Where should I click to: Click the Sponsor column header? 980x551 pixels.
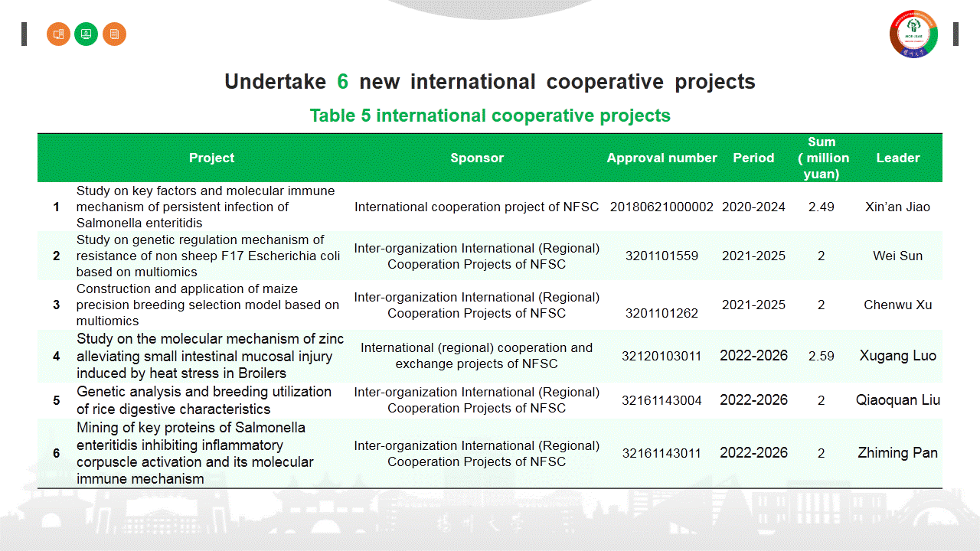coord(476,158)
